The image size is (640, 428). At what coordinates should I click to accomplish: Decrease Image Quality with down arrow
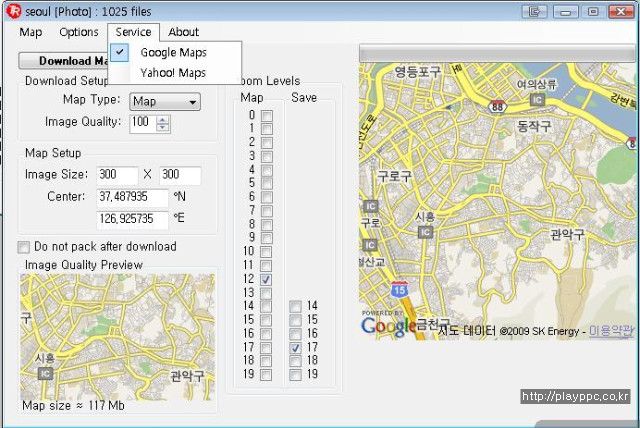(163, 127)
